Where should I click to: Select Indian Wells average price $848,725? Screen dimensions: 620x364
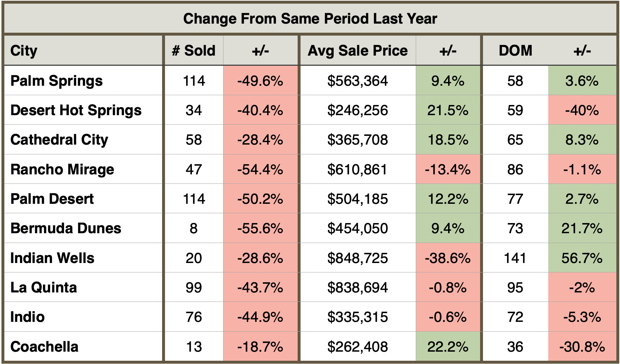358,258
